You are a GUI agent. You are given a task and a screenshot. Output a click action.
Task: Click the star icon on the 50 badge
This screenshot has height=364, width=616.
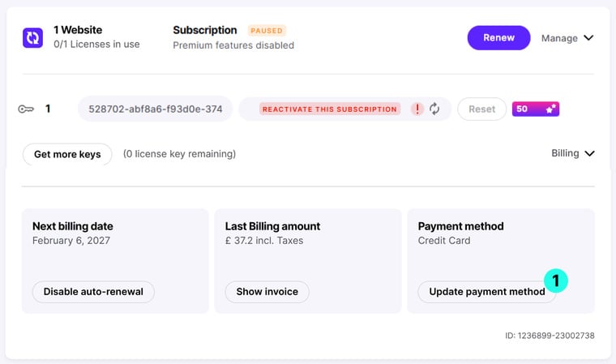click(551, 109)
